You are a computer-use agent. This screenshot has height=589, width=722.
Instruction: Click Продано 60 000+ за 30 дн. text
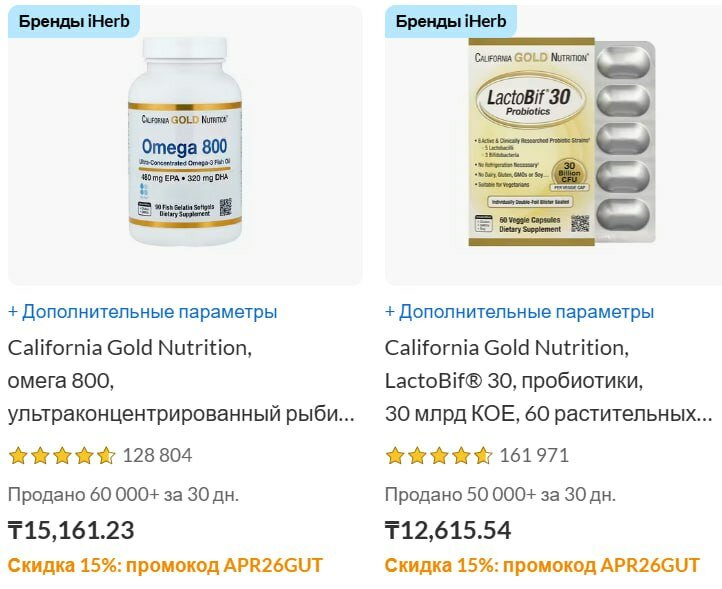[123, 495]
